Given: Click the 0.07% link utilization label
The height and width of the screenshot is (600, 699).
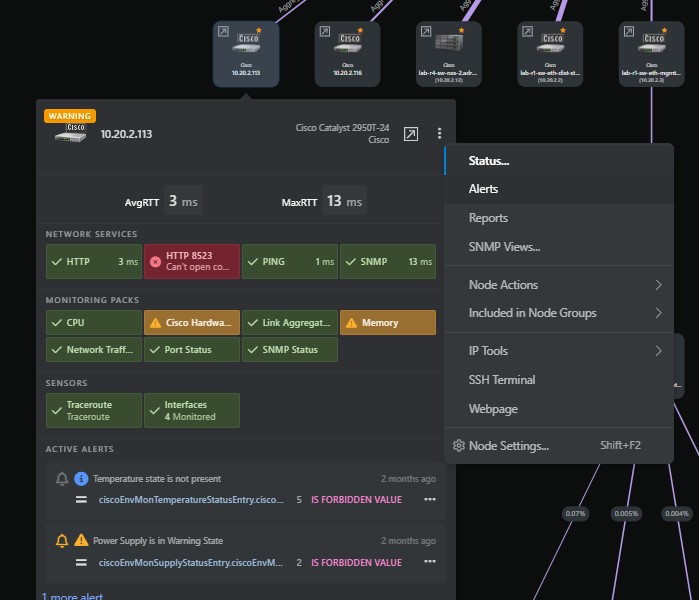Looking at the screenshot, I should (x=575, y=514).
